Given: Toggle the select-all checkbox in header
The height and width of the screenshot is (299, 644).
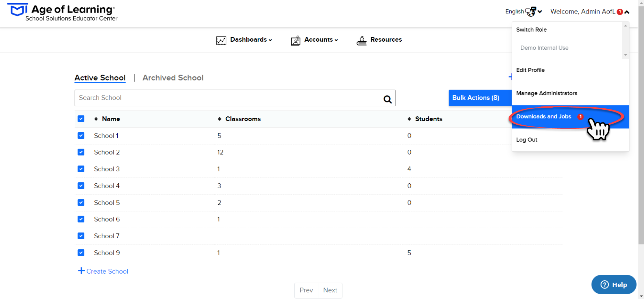Looking at the screenshot, I should click(x=81, y=119).
